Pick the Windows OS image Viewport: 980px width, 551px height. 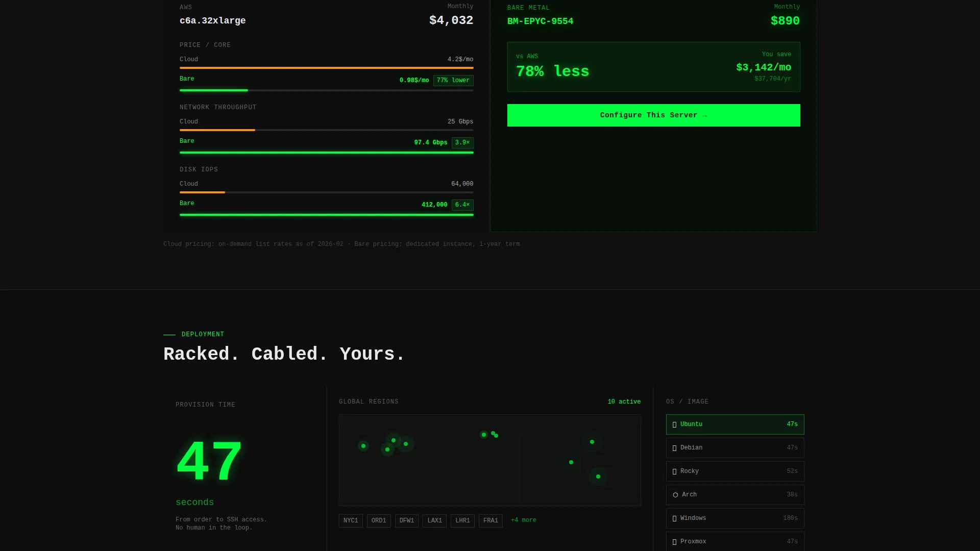[x=735, y=518]
